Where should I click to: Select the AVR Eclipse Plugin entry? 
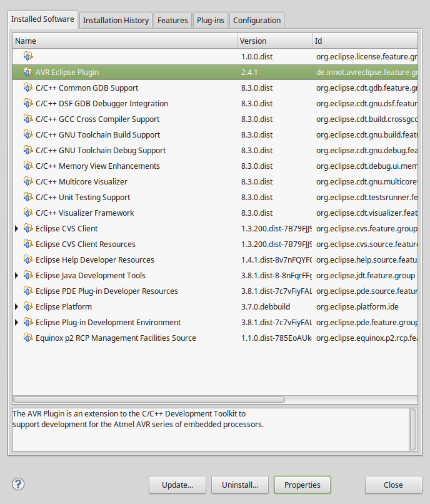[x=215, y=72]
